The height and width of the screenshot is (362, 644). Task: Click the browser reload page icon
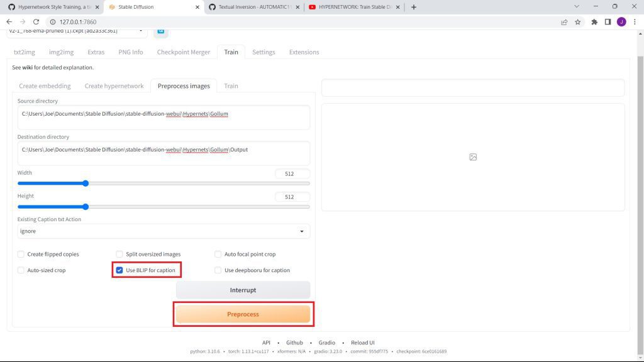pos(36,21)
